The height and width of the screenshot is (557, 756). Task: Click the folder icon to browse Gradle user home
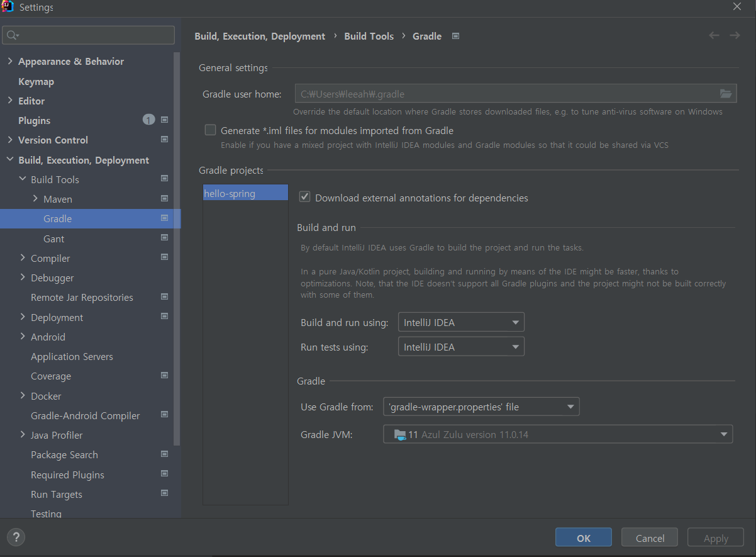tap(726, 93)
